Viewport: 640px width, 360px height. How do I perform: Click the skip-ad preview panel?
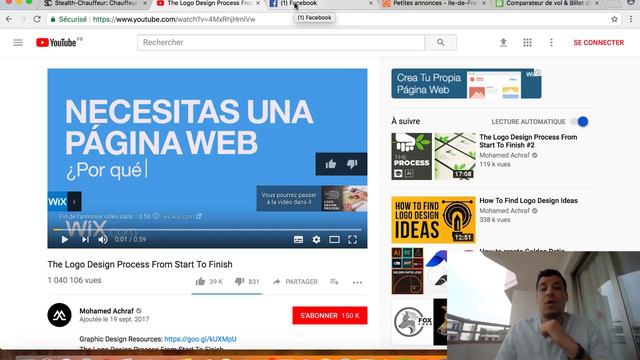pos(312,199)
